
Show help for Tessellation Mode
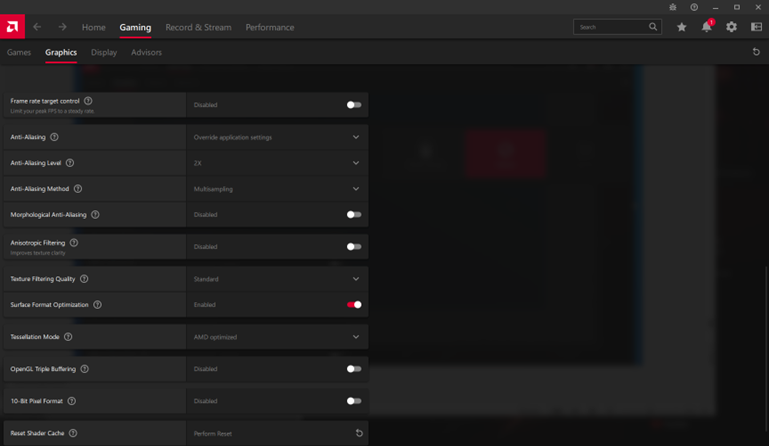pos(68,337)
